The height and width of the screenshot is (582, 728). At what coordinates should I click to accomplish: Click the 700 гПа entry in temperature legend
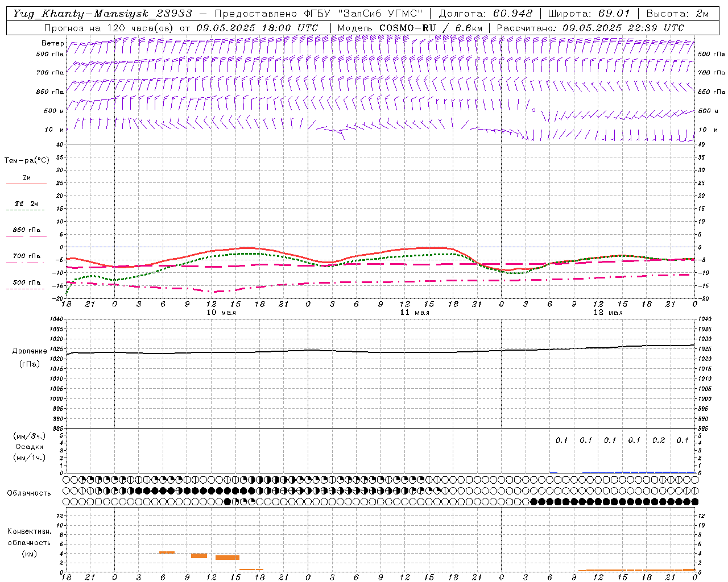coord(27,256)
